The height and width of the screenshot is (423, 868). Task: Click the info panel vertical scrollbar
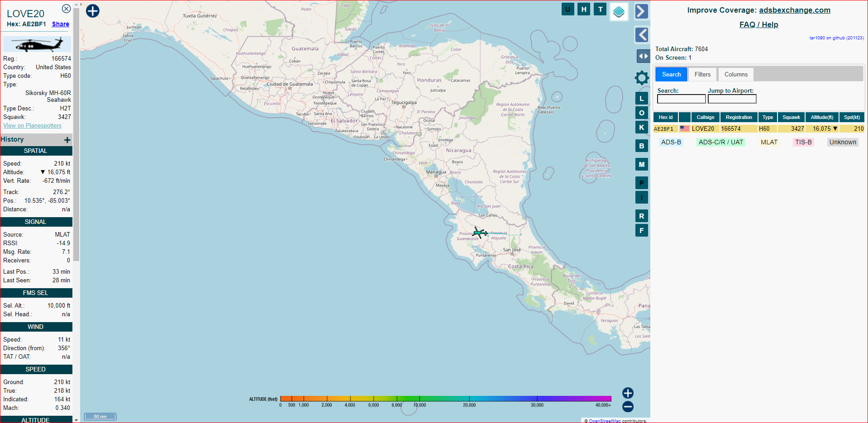click(x=76, y=136)
